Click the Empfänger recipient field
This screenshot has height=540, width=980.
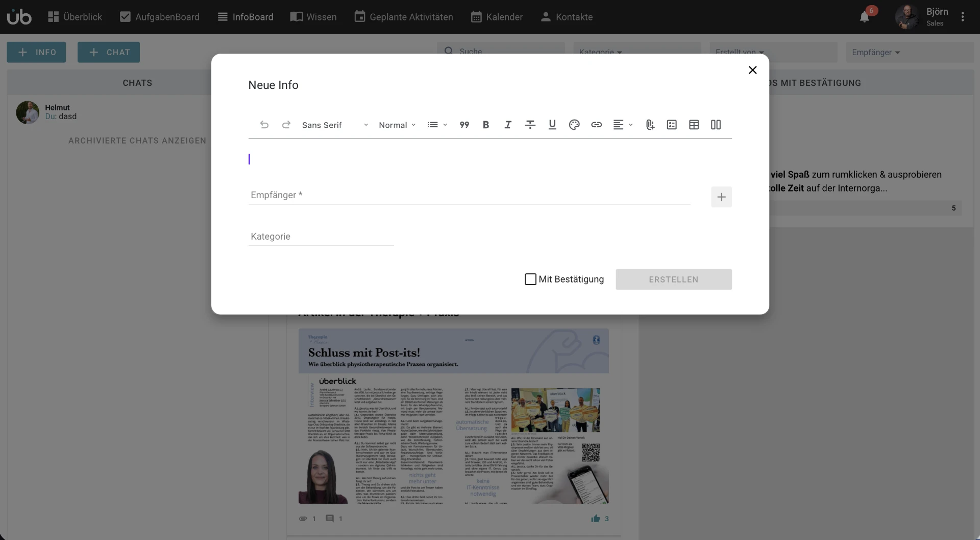pos(470,195)
